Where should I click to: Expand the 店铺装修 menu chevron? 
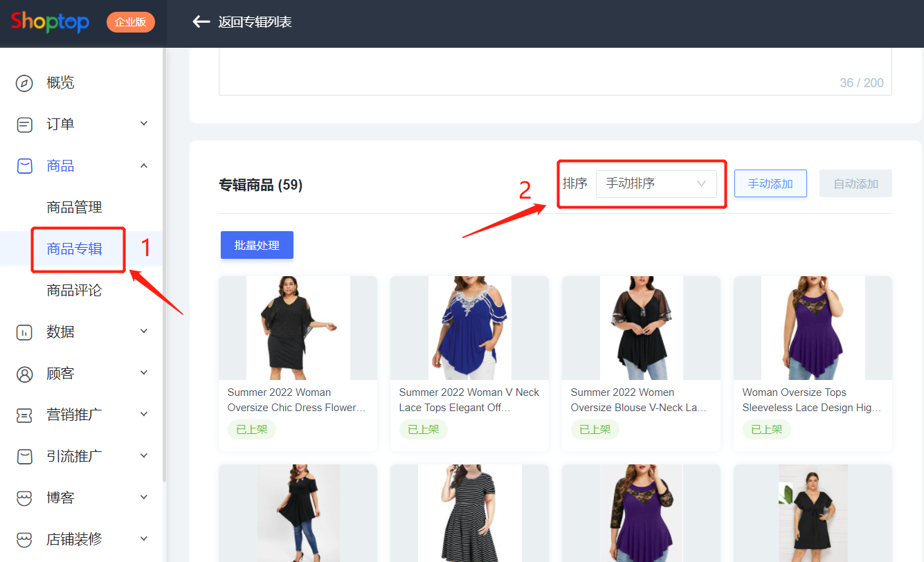tap(144, 538)
